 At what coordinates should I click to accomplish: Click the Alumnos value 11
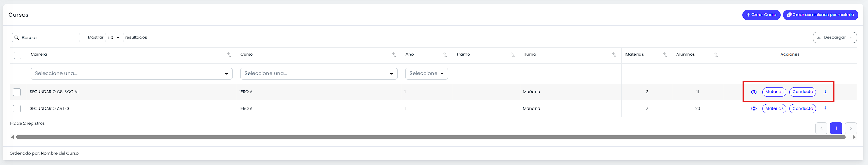[x=697, y=92]
